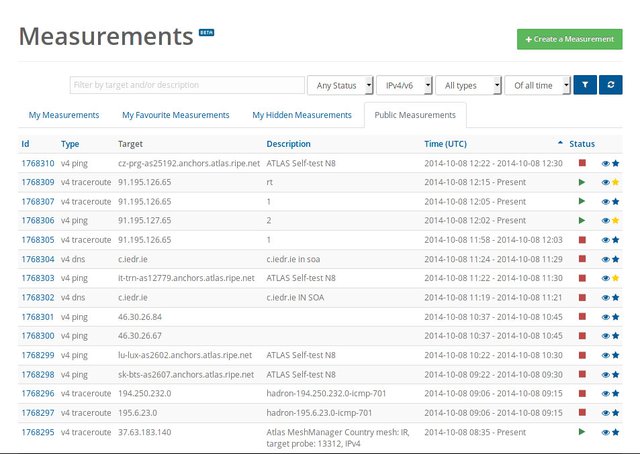The height and width of the screenshot is (454, 640).
Task: Sort table by Description column
Action: tap(289, 144)
